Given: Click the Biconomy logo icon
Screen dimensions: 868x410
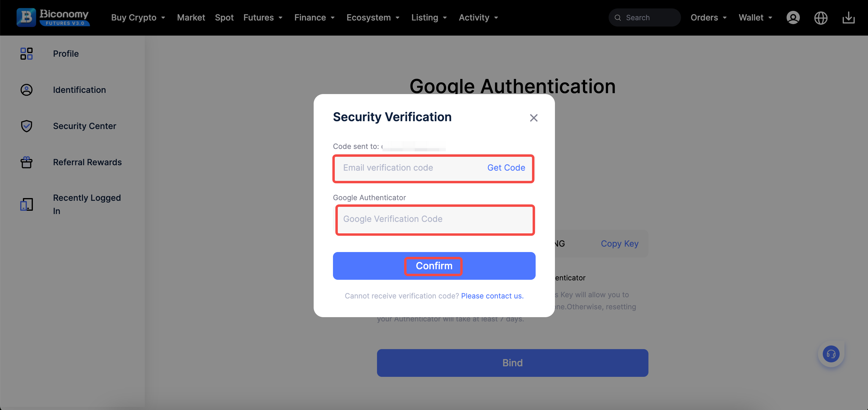Looking at the screenshot, I should tap(26, 17).
